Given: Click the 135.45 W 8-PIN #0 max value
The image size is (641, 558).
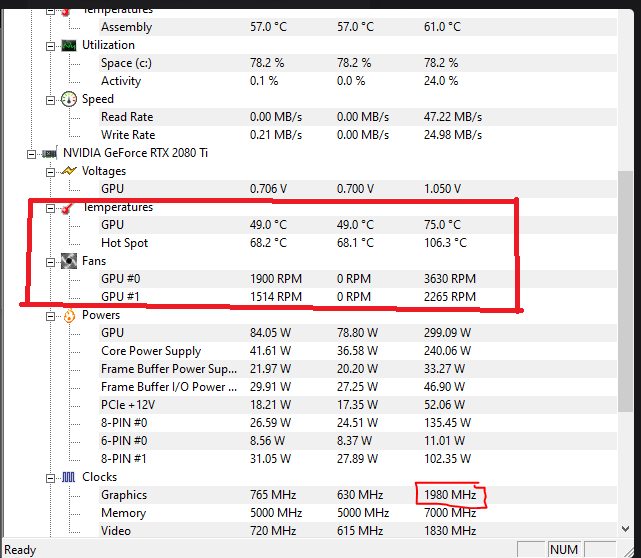Looking at the screenshot, I should 447,423.
